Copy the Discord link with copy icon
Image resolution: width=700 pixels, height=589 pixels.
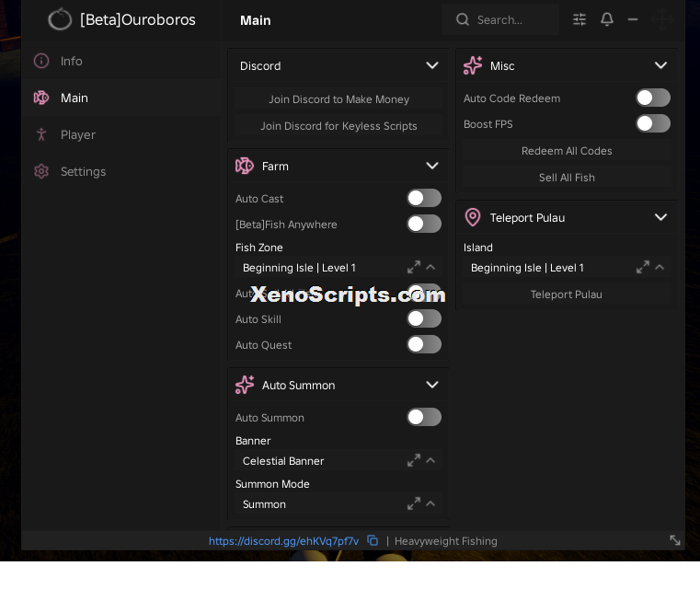point(373,541)
